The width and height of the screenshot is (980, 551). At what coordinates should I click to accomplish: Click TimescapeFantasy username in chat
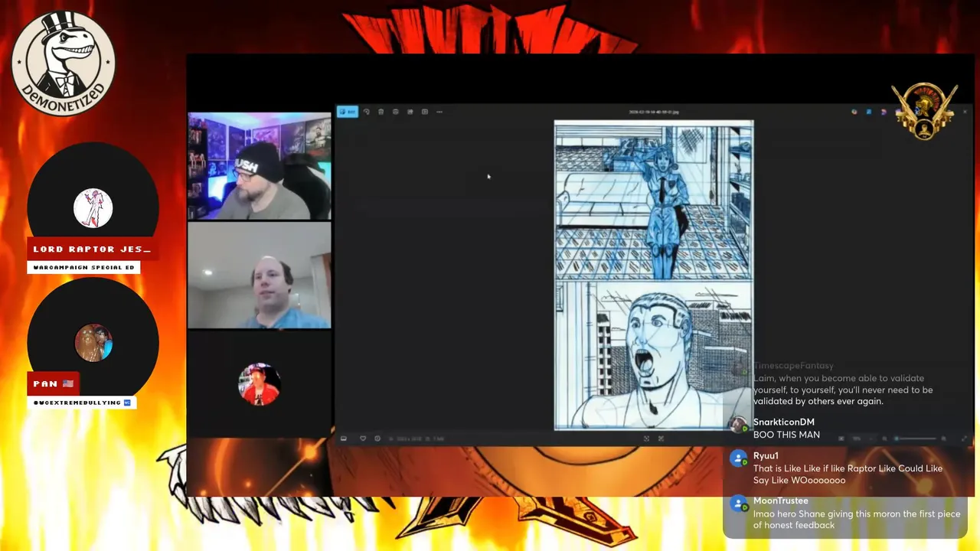click(x=793, y=366)
